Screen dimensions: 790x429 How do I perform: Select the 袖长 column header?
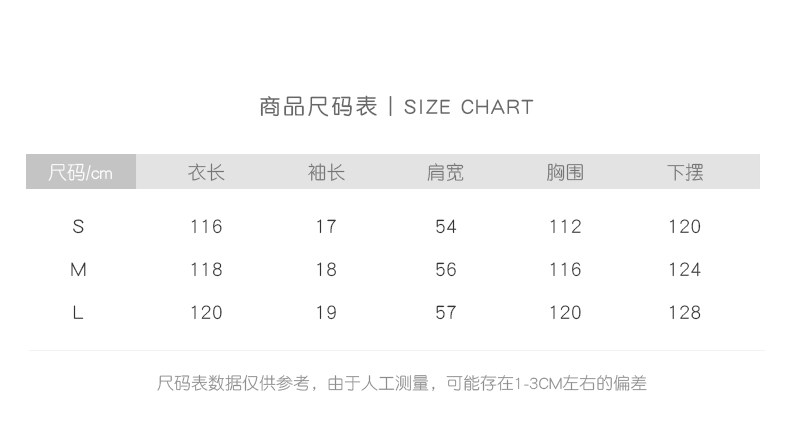[x=326, y=173]
